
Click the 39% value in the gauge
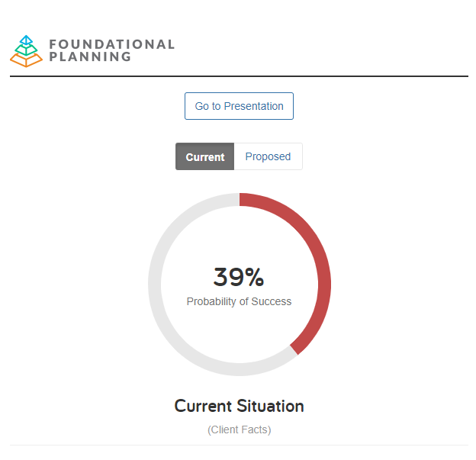[239, 277]
